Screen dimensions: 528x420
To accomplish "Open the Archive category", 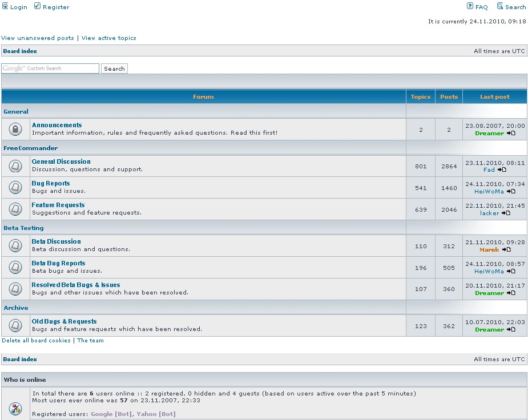I will click(16, 308).
